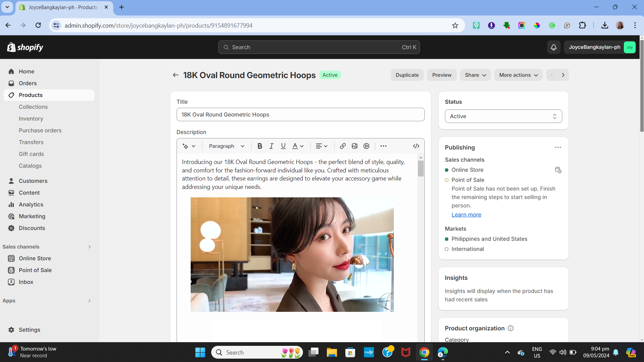Toggle bold formatting in description editor
Image resolution: width=644 pixels, height=362 pixels.
260,146
